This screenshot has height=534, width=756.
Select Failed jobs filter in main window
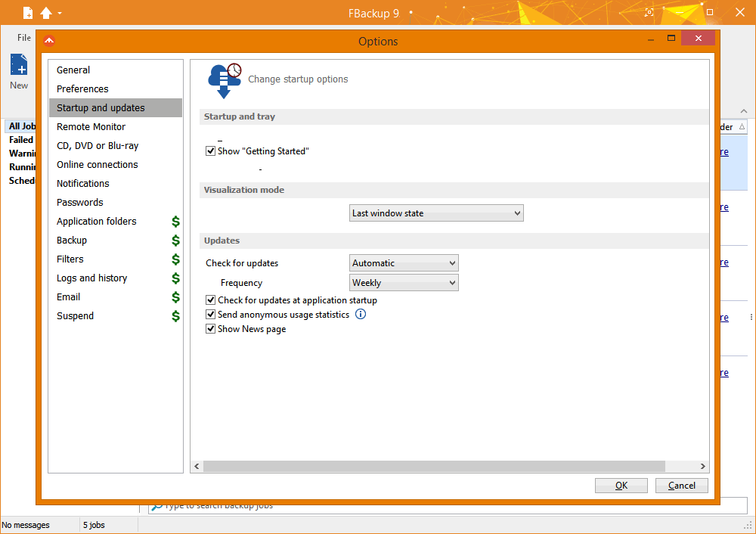tap(21, 140)
